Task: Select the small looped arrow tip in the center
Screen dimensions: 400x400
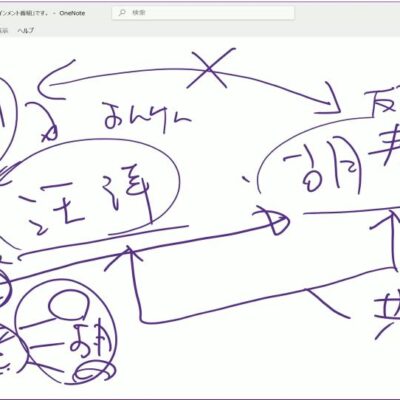Action: click(x=272, y=221)
